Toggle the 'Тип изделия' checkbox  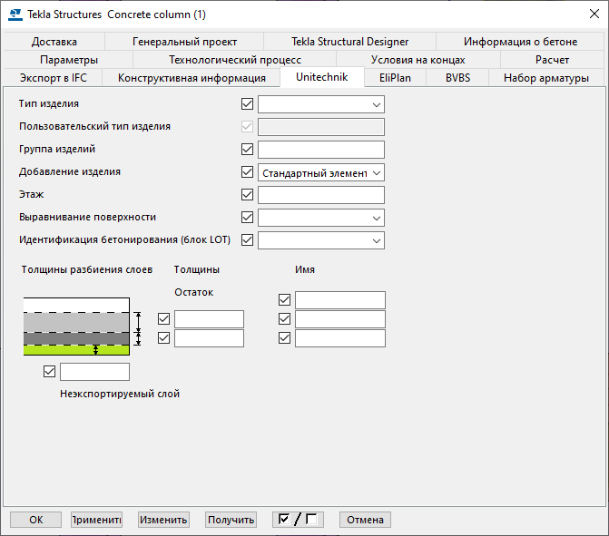[248, 104]
